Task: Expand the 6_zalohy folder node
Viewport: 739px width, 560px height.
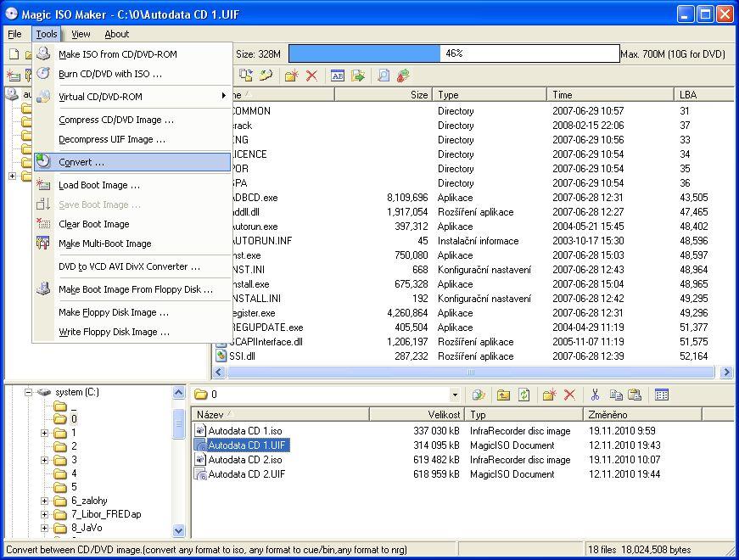Action: pos(44,501)
